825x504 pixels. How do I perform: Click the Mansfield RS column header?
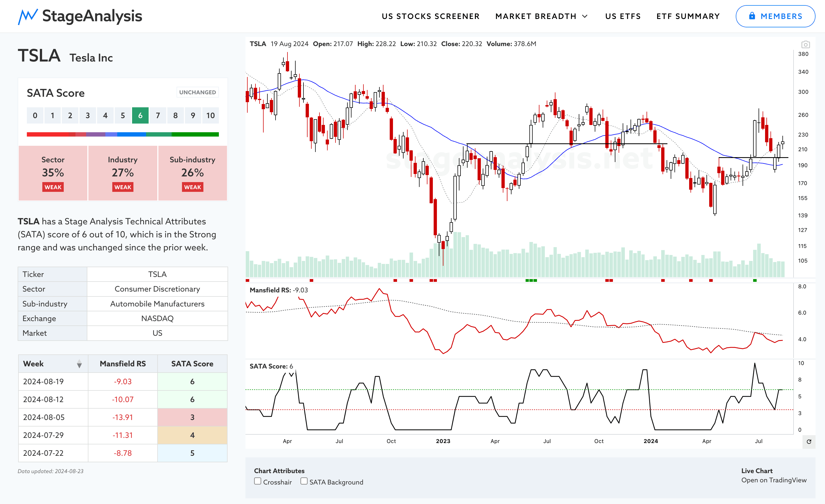pos(123,364)
